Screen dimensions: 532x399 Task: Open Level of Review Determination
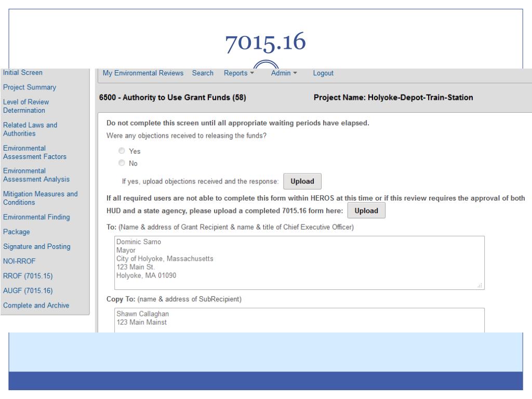[26, 106]
